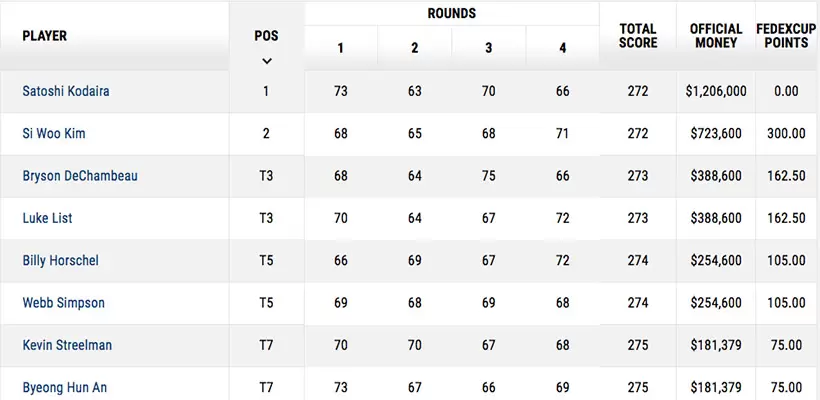820x400 pixels.
Task: Open Satoshi Kodaira player link
Action: point(66,91)
